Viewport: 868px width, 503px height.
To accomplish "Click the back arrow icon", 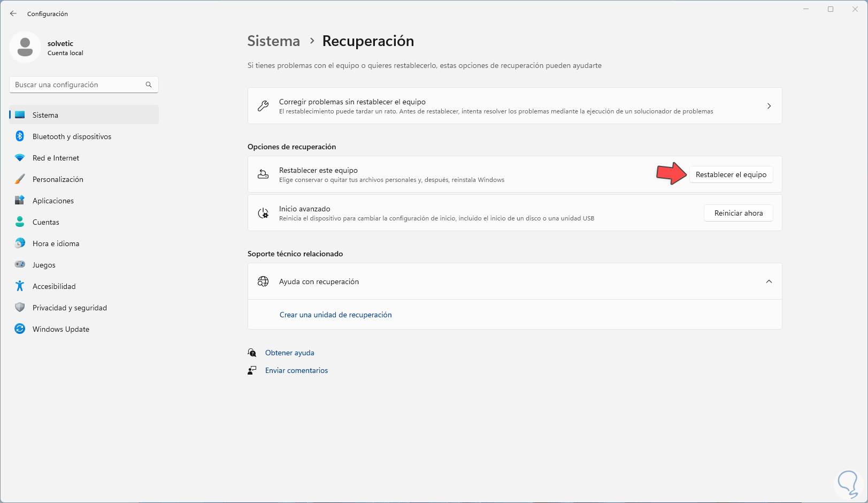I will (x=13, y=14).
